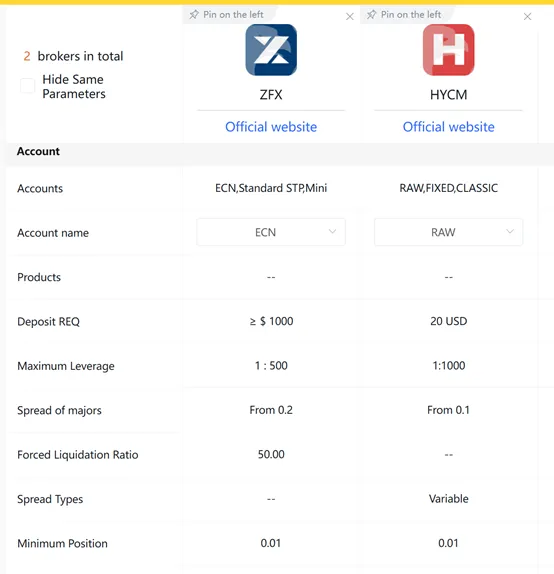Viewport: 554px width, 574px height.
Task: Open the ECN account name dropdown
Action: pos(271,232)
